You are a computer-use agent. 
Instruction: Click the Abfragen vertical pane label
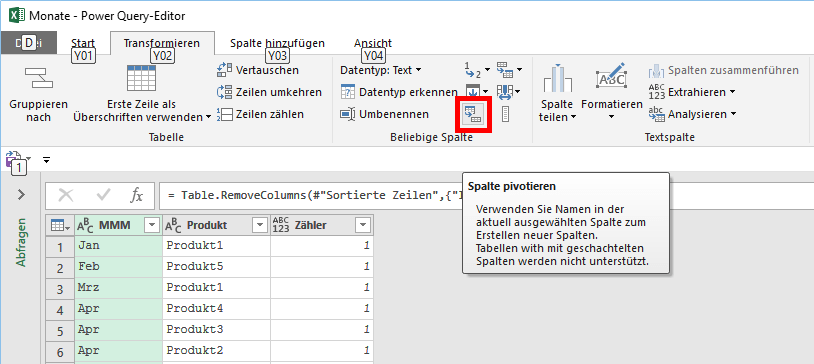21,242
